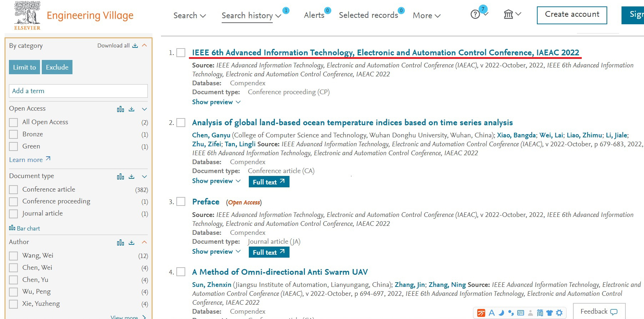
Task: Click the Learn more link
Action: [x=30, y=159]
